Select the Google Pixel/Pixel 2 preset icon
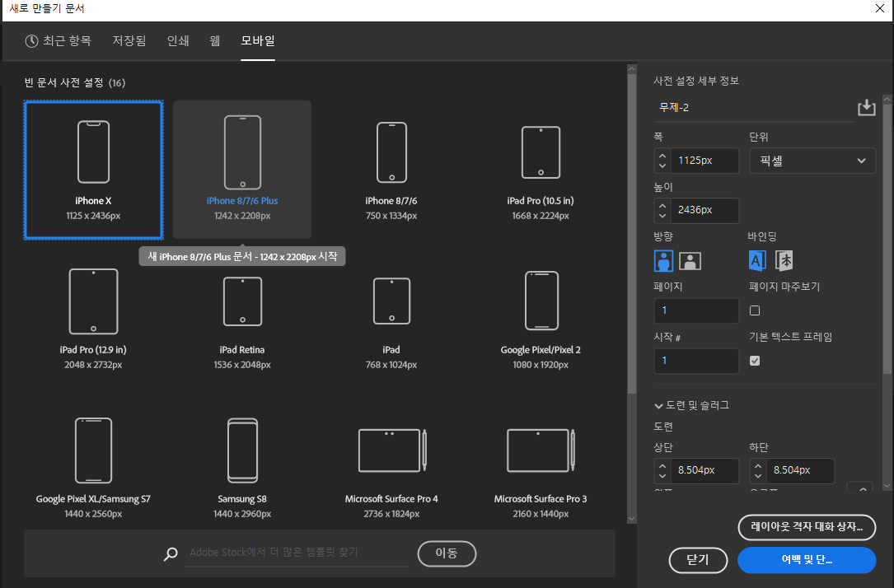The image size is (894, 588). [541, 301]
